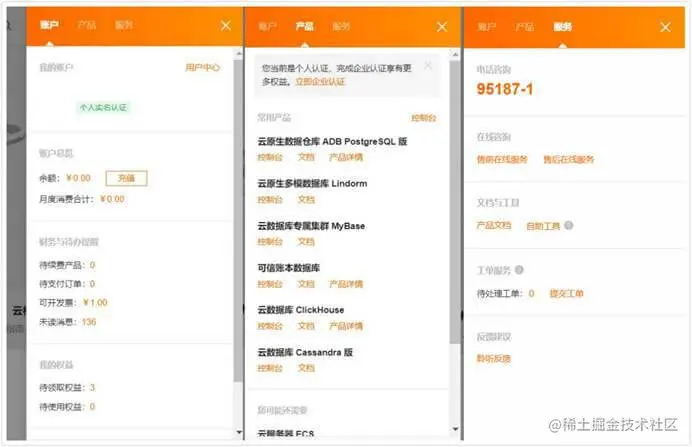Click 月度消费合计 amount
The image size is (692, 447).
[x=112, y=199]
